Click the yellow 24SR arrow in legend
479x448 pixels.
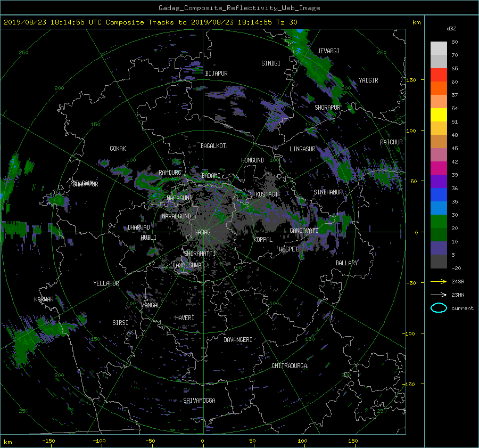point(439,281)
